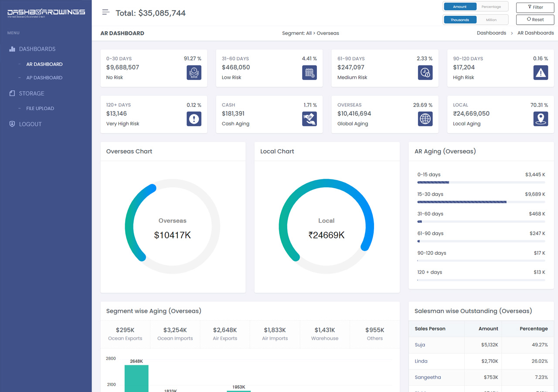Click the 26.02% percentage cell
This screenshot has width=558, height=392.
pyautogui.click(x=539, y=361)
